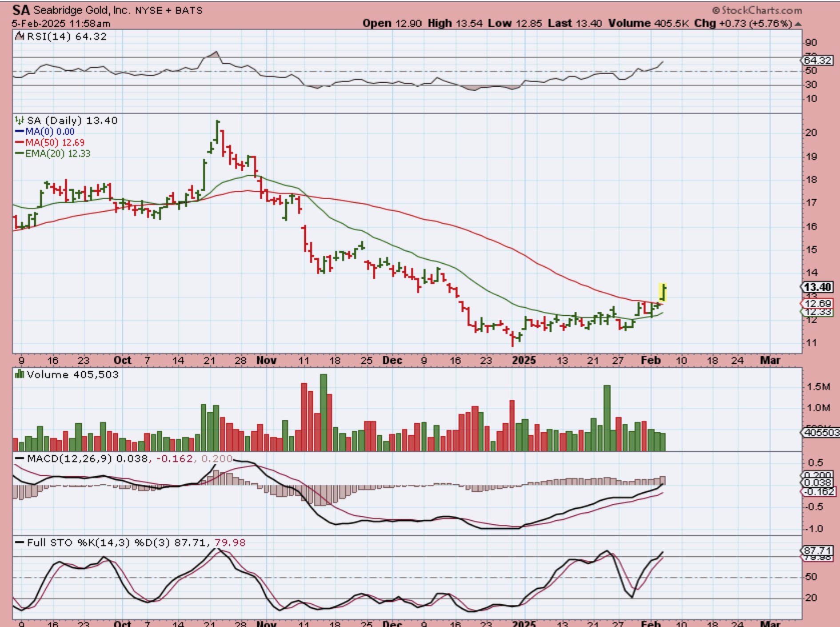This screenshot has height=627, width=840.
Task: Click the black line marker before Full STO
Action: tap(20, 543)
